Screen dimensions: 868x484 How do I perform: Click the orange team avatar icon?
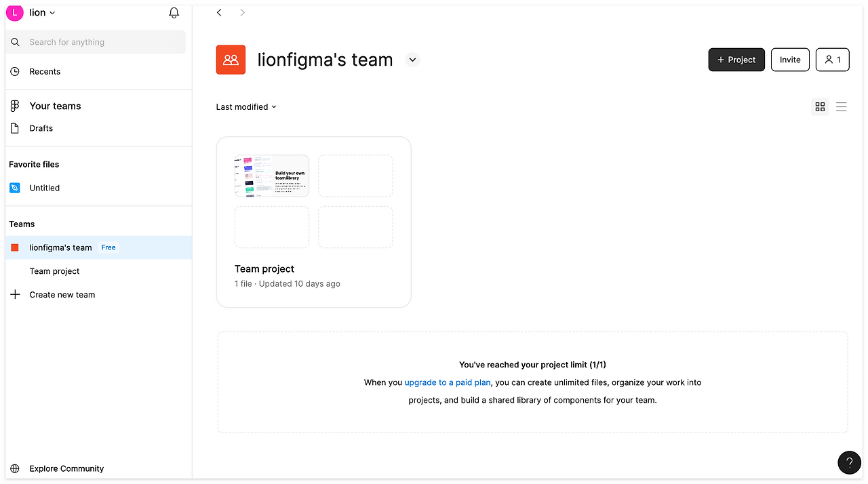[x=231, y=60]
